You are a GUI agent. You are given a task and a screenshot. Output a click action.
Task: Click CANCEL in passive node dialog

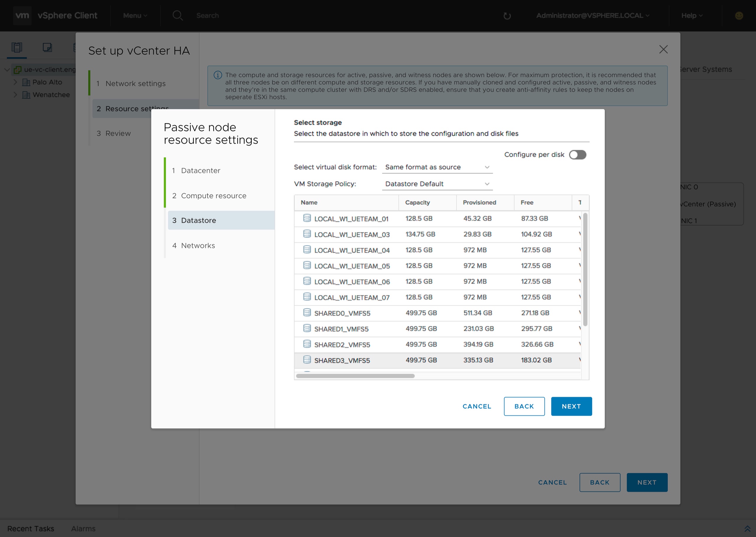coord(477,406)
